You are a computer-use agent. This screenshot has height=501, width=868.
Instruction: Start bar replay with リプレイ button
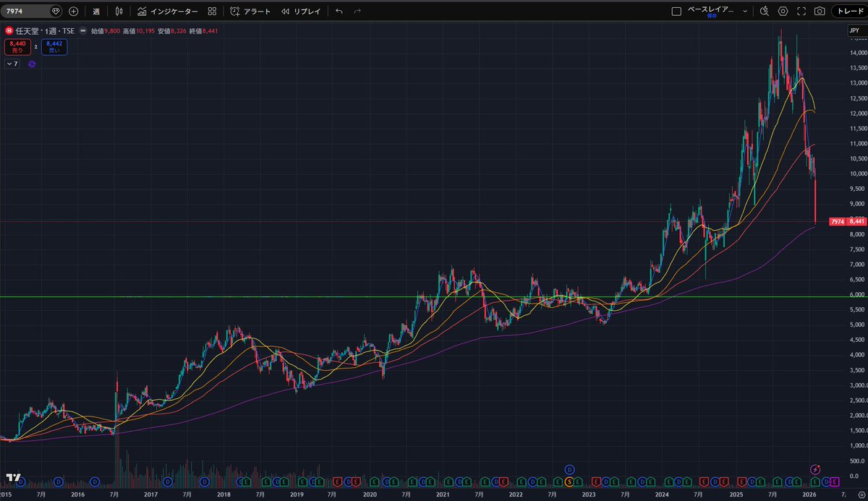tap(301, 12)
